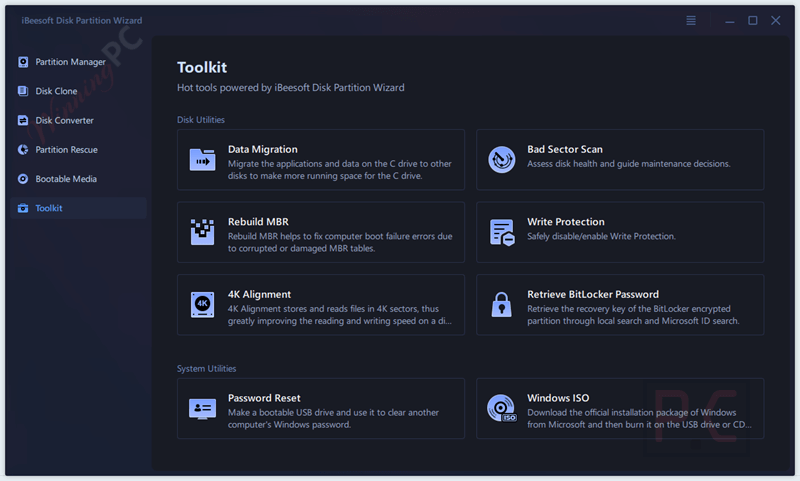Click the 'Toolkit' page heading

pyautogui.click(x=202, y=67)
